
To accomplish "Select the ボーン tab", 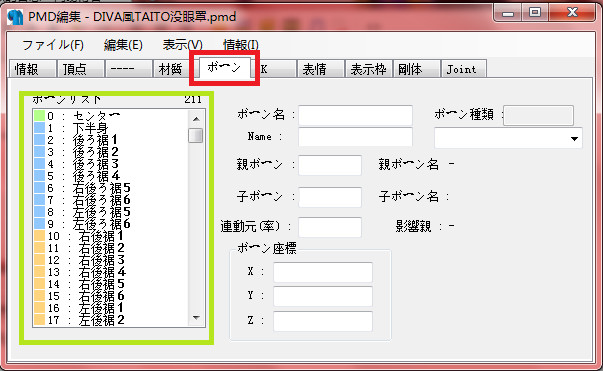I will [x=225, y=68].
